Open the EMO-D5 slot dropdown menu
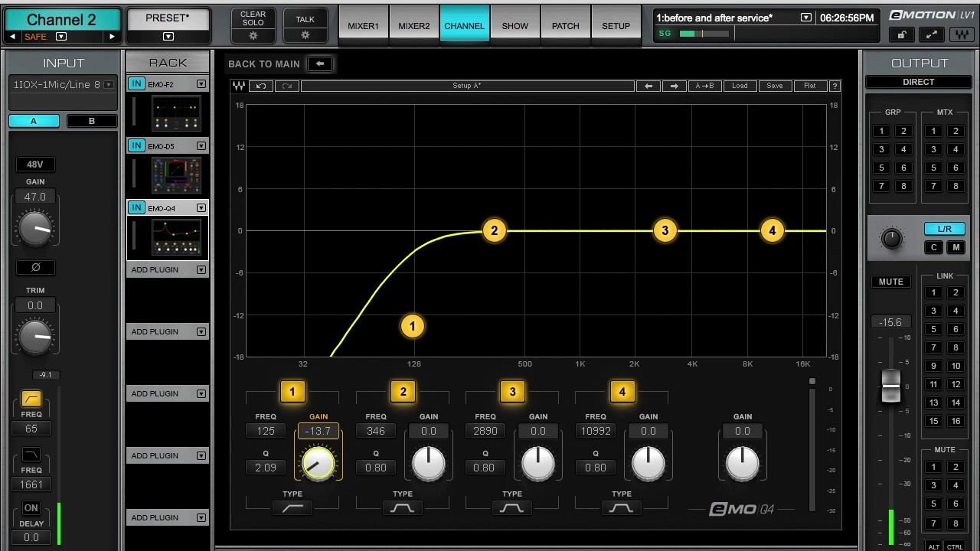 [x=201, y=145]
